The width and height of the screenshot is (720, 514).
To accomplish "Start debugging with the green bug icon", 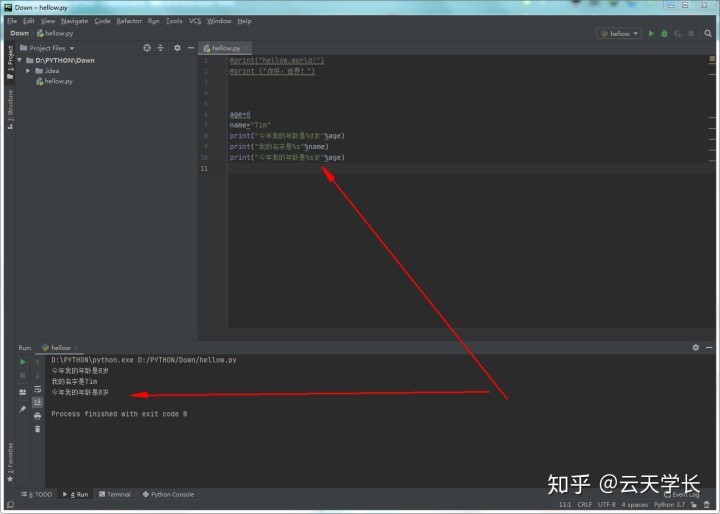I will pos(664,34).
